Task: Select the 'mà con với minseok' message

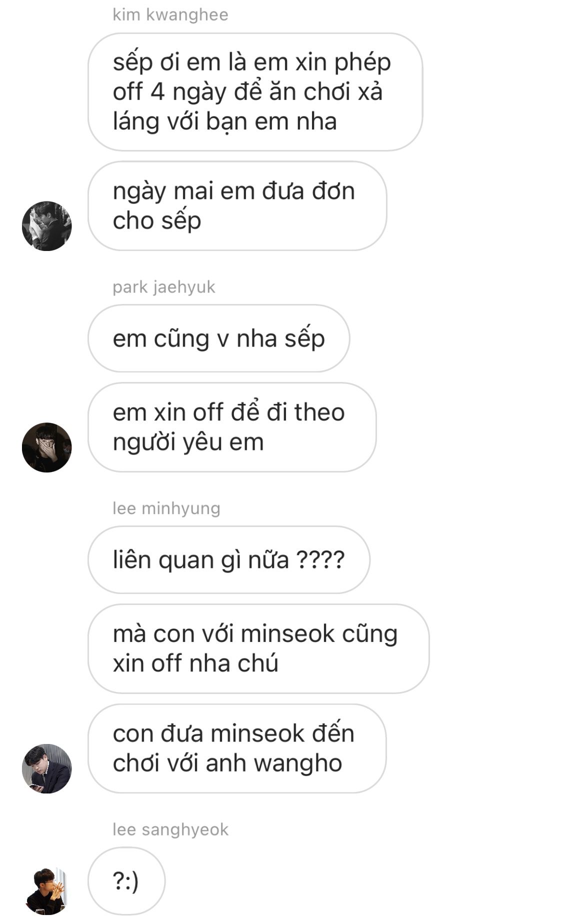Action: pyautogui.click(x=258, y=649)
